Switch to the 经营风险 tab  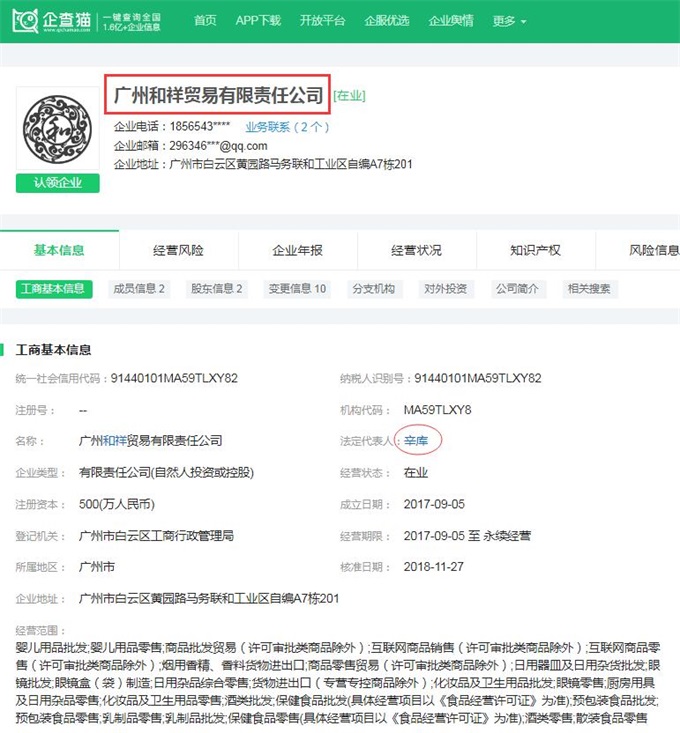pyautogui.click(x=179, y=250)
